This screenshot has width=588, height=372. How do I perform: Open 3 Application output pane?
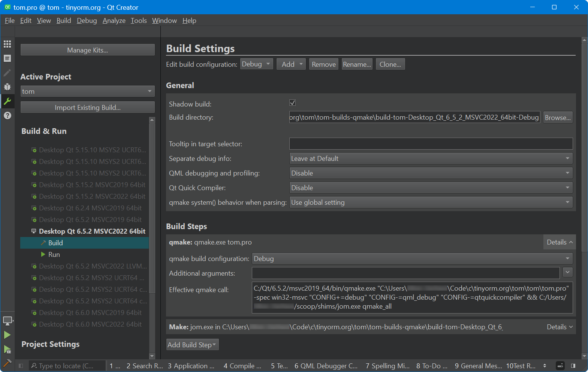(191, 366)
